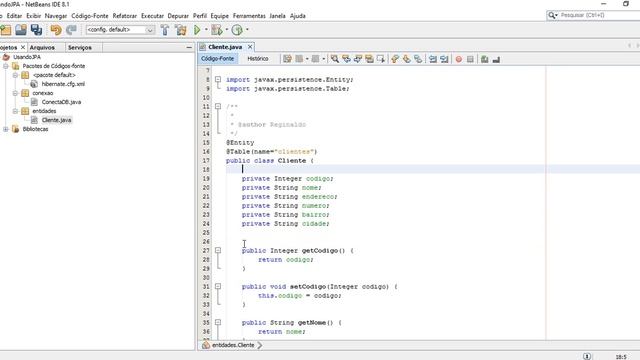Click the Profile Project clock icon
This screenshot has width=640, height=360.
pos(237,30)
